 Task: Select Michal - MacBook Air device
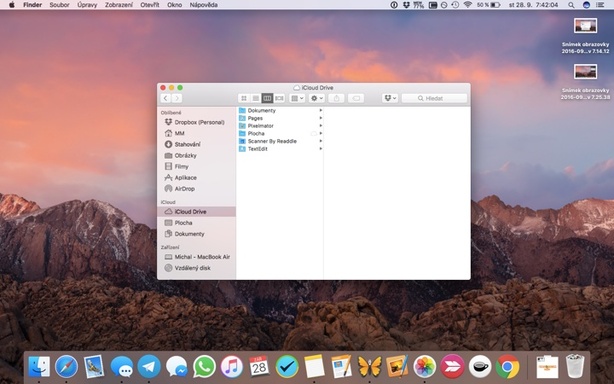click(x=196, y=257)
